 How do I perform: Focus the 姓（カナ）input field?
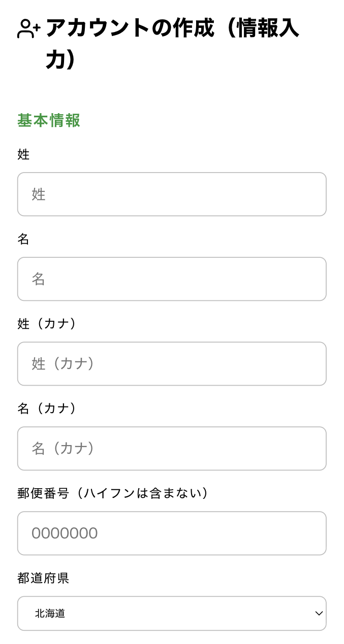tap(172, 363)
